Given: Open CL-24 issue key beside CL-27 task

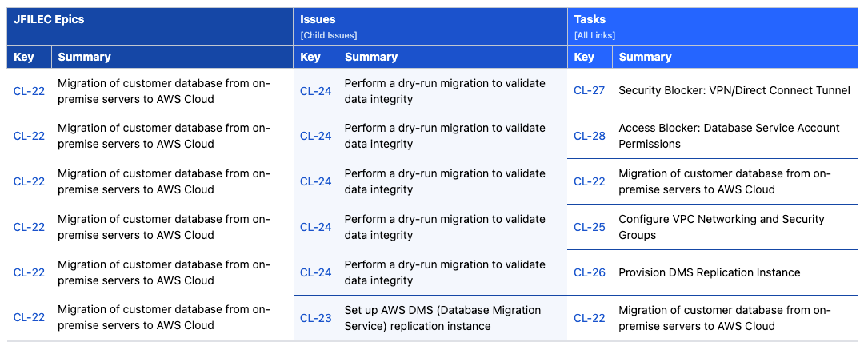Looking at the screenshot, I should pyautogui.click(x=315, y=91).
